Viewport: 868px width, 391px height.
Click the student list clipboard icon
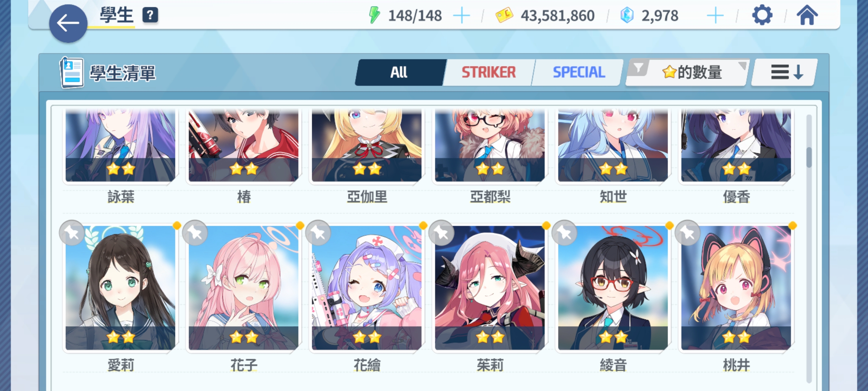click(72, 72)
